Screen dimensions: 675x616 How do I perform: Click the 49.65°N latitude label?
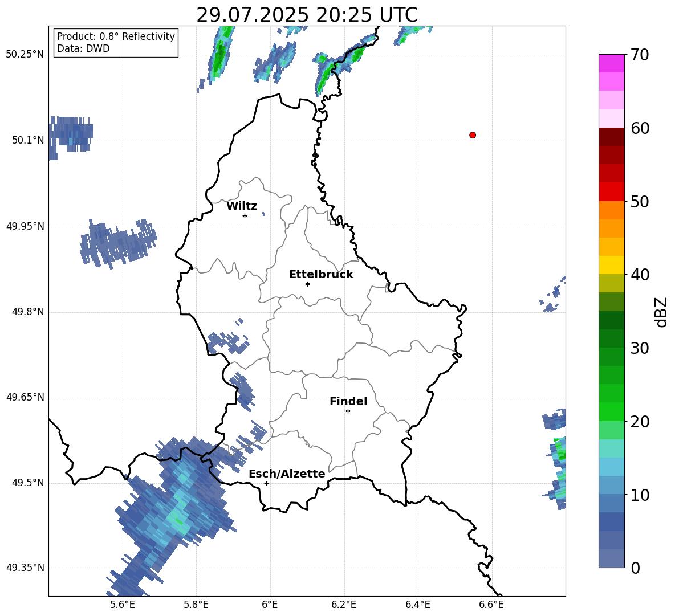(x=25, y=397)
